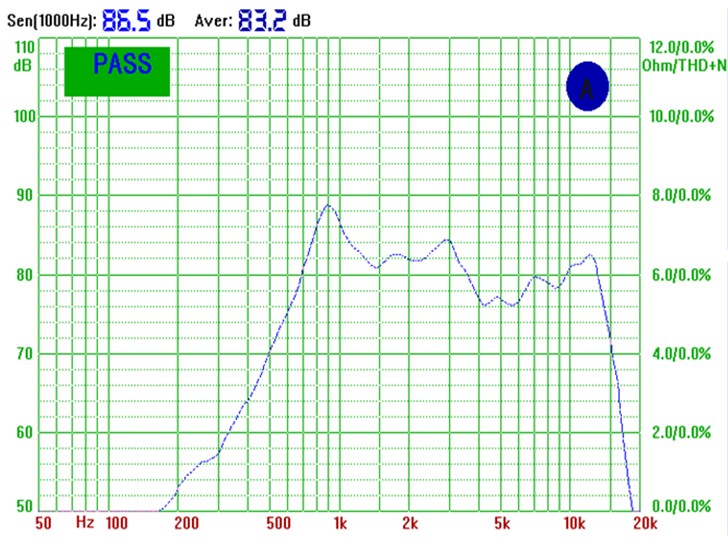Image resolution: width=728 pixels, height=540 pixels.
Task: Select the 83.2 average dB readout
Action: 262,19
